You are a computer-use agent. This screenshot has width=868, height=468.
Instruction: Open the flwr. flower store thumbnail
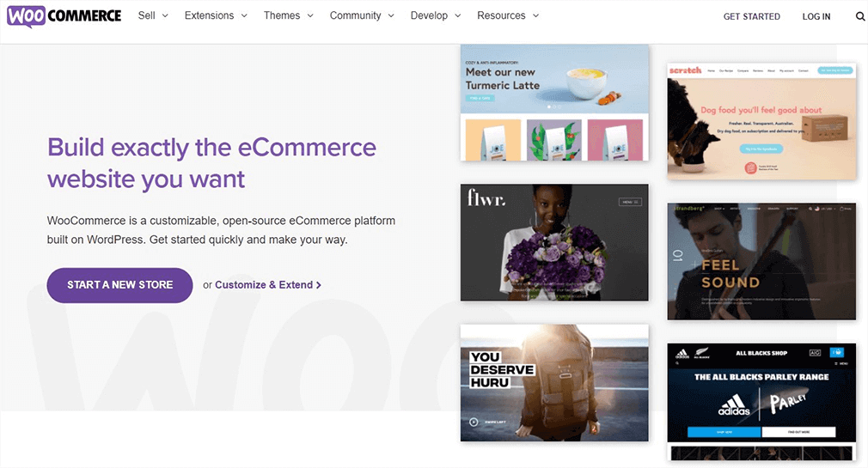[x=554, y=242]
